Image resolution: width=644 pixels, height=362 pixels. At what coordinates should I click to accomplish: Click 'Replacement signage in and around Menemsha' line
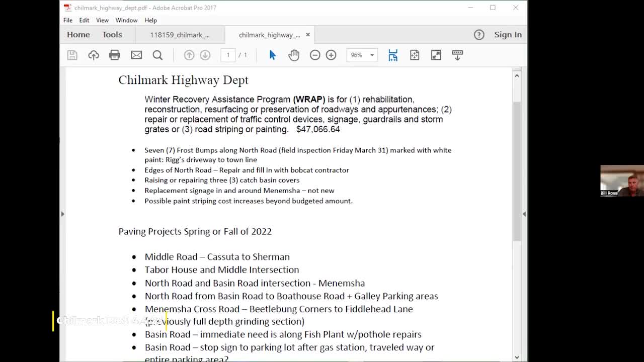click(239, 191)
